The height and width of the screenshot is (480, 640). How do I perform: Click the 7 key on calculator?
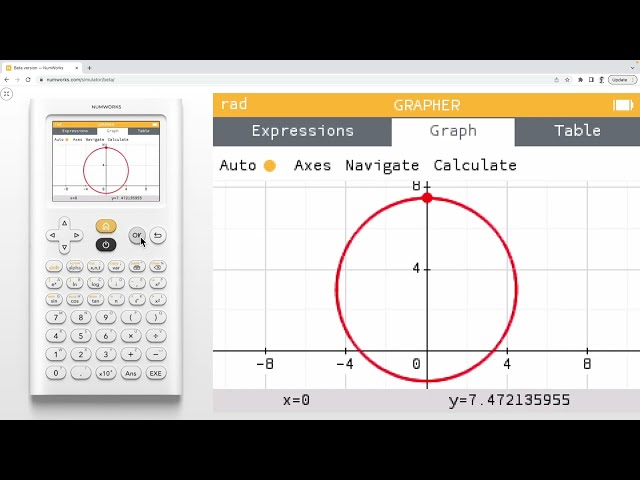pyautogui.click(x=56, y=317)
